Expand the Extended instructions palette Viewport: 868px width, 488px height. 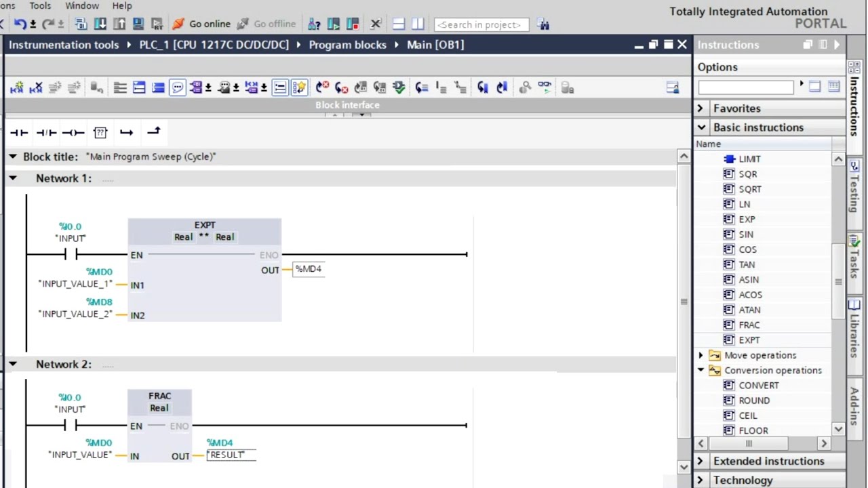coord(701,461)
